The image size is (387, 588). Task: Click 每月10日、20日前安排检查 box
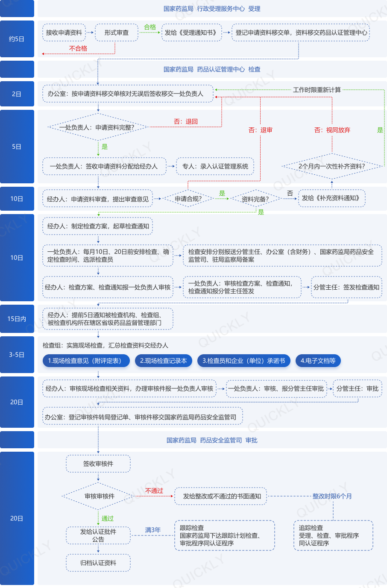108,256
